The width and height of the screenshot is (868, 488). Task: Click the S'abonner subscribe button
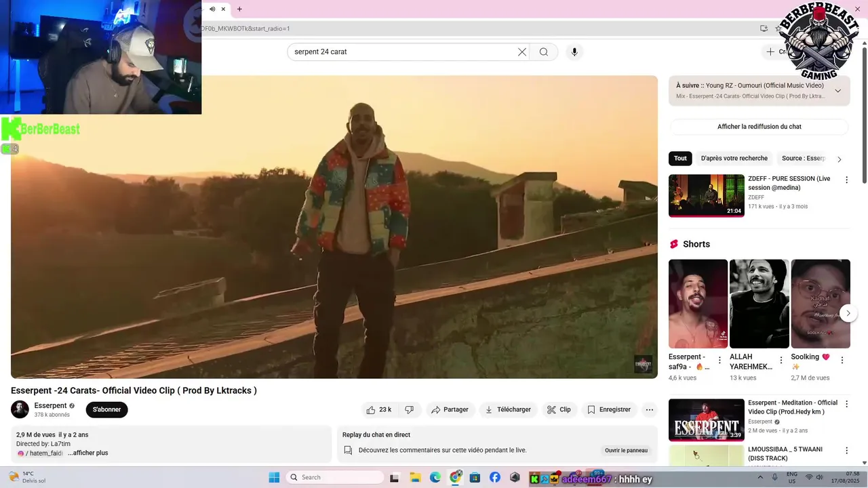click(106, 409)
